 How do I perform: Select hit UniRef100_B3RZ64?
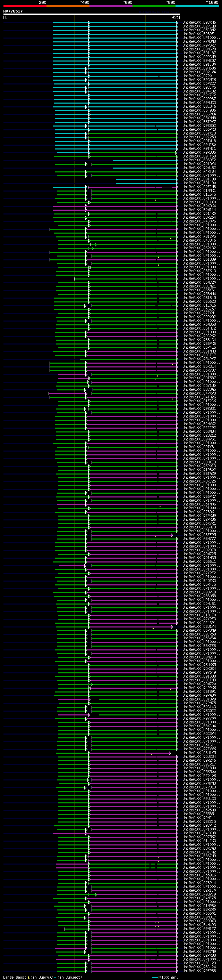pos(199,218)
